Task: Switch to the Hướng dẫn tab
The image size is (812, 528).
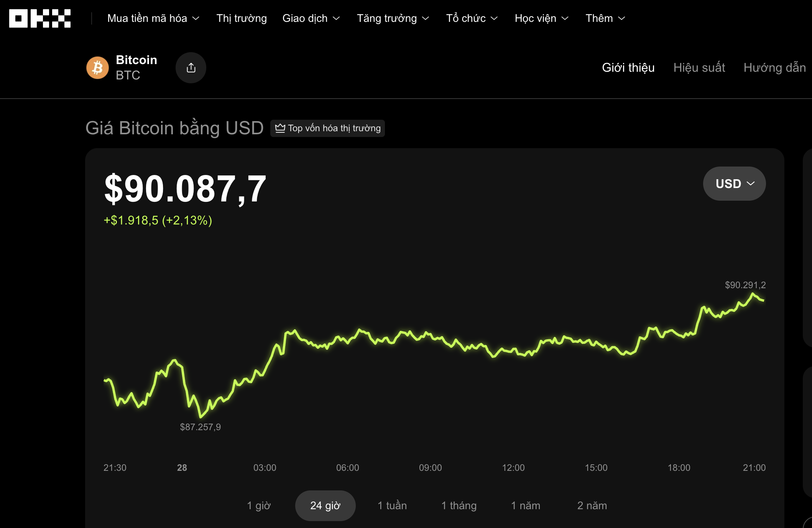Action: click(775, 68)
